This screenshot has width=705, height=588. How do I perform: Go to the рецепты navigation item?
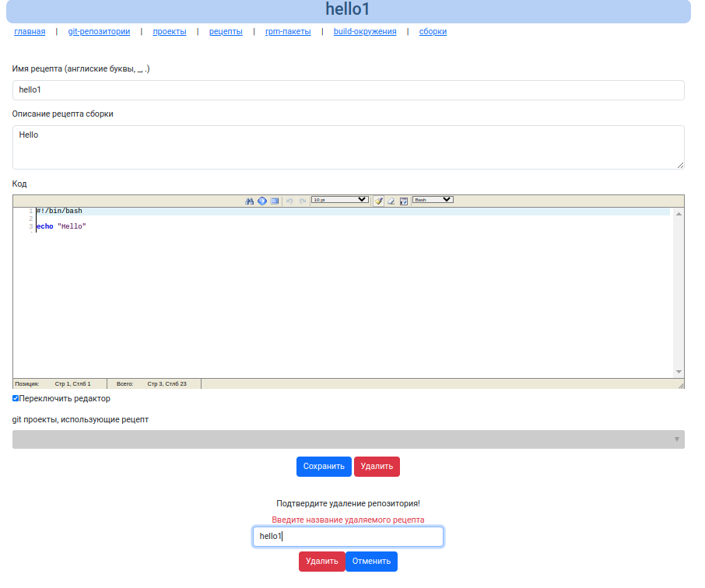click(226, 32)
